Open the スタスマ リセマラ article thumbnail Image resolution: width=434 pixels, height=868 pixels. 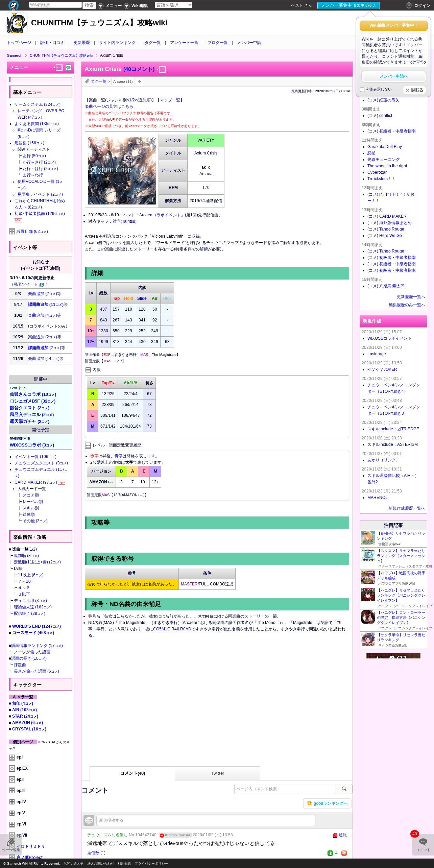click(368, 555)
